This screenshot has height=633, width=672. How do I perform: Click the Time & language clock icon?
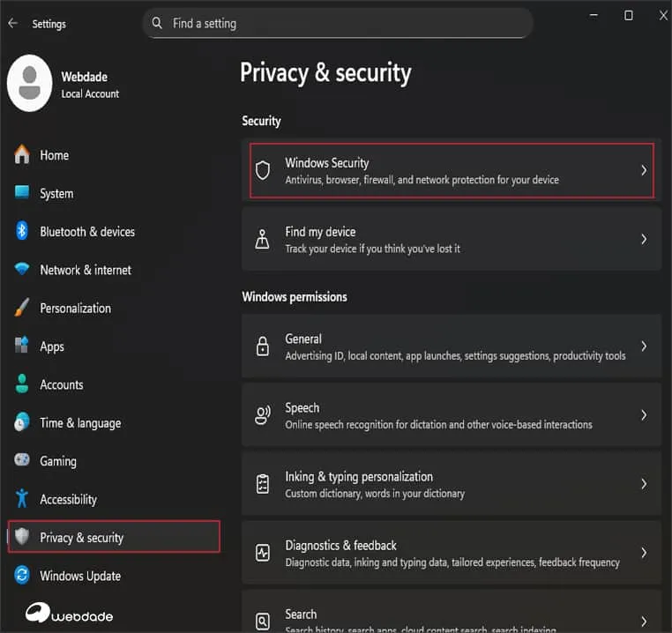pyautogui.click(x=22, y=422)
